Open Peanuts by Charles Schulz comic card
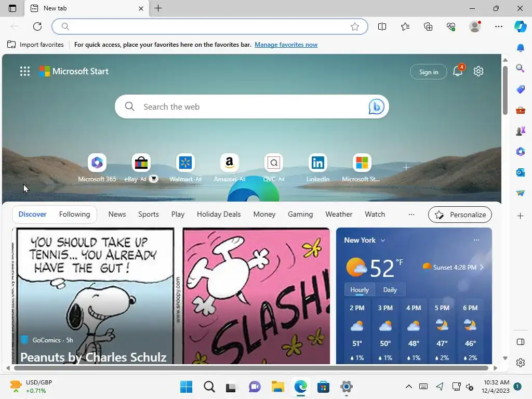The width and height of the screenshot is (532, 399). 171,296
